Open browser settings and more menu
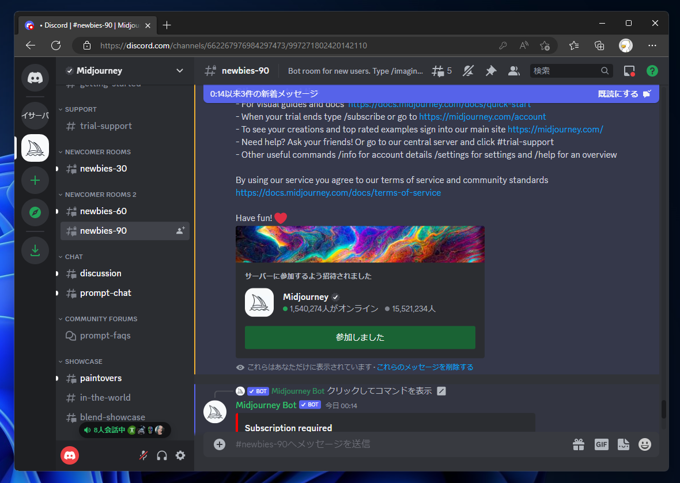This screenshot has width=680, height=483. click(x=652, y=46)
